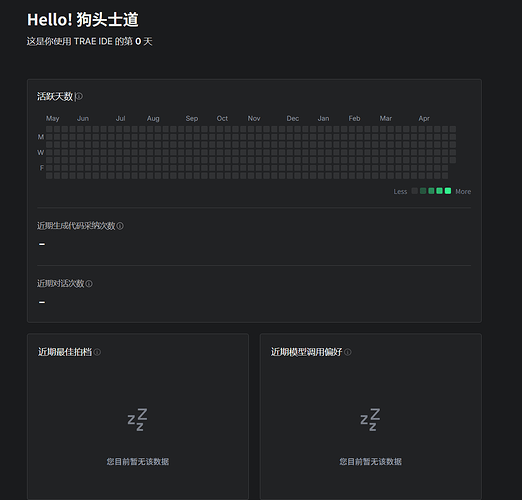Click the May month label
The image size is (522, 500).
52,119
